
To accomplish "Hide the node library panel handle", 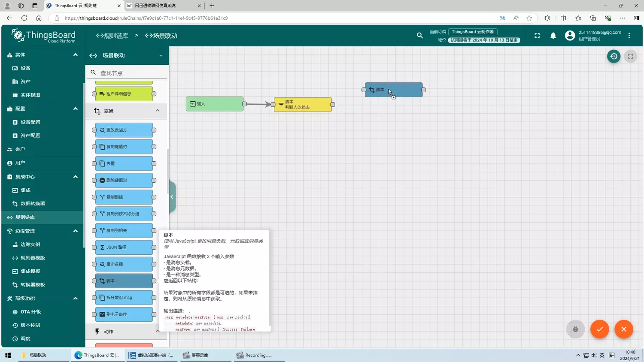I will [172, 197].
